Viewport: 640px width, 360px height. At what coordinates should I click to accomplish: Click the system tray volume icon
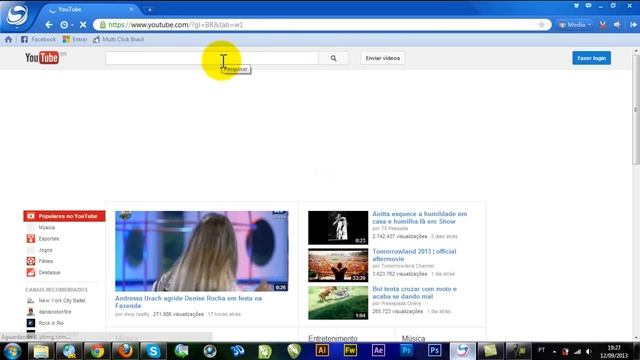[x=588, y=351]
